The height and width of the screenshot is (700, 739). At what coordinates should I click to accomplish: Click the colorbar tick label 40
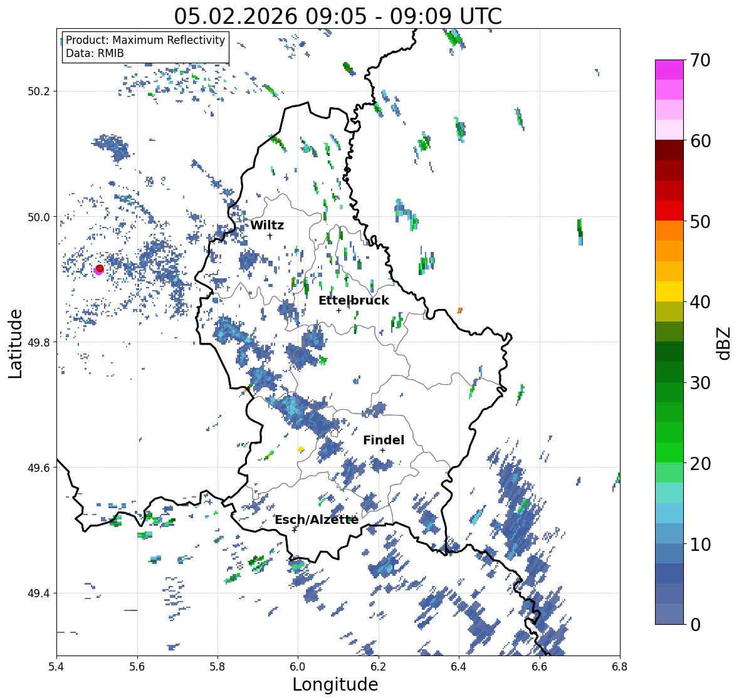tap(700, 302)
